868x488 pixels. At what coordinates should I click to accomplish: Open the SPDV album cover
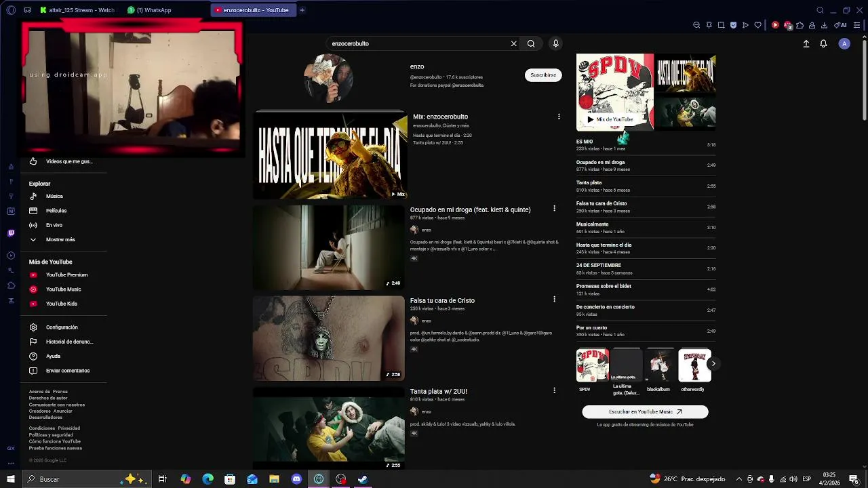[593, 365]
